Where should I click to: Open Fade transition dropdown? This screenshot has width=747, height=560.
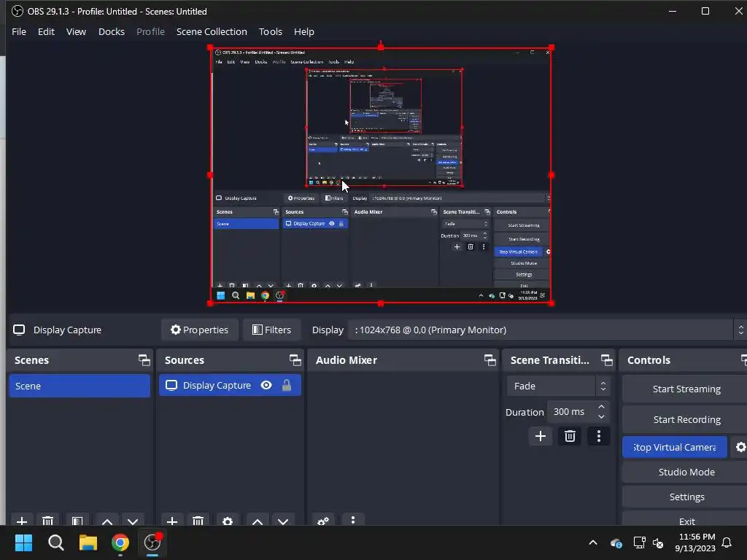557,386
